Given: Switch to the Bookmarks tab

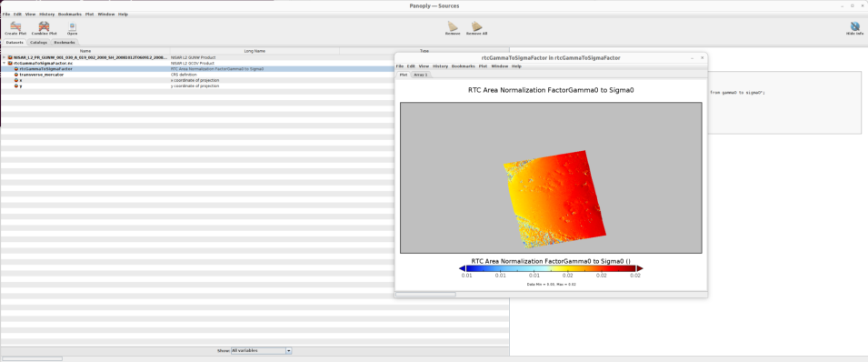Looking at the screenshot, I should click(65, 42).
